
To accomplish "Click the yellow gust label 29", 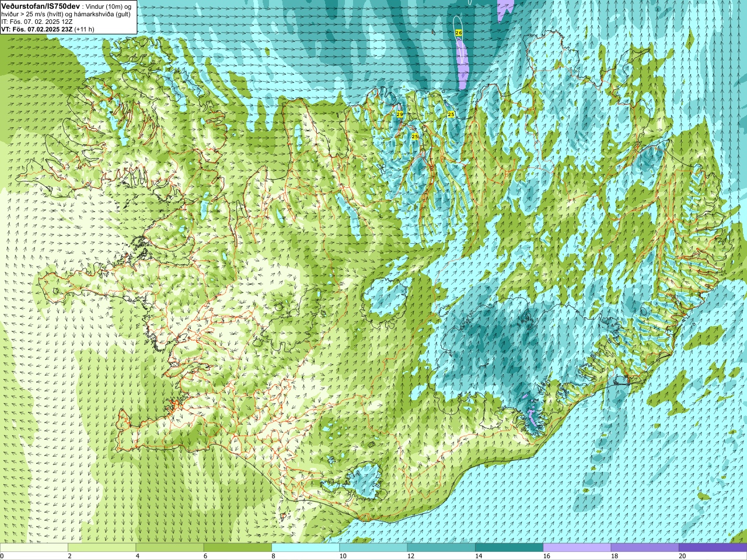I will (x=400, y=114).
